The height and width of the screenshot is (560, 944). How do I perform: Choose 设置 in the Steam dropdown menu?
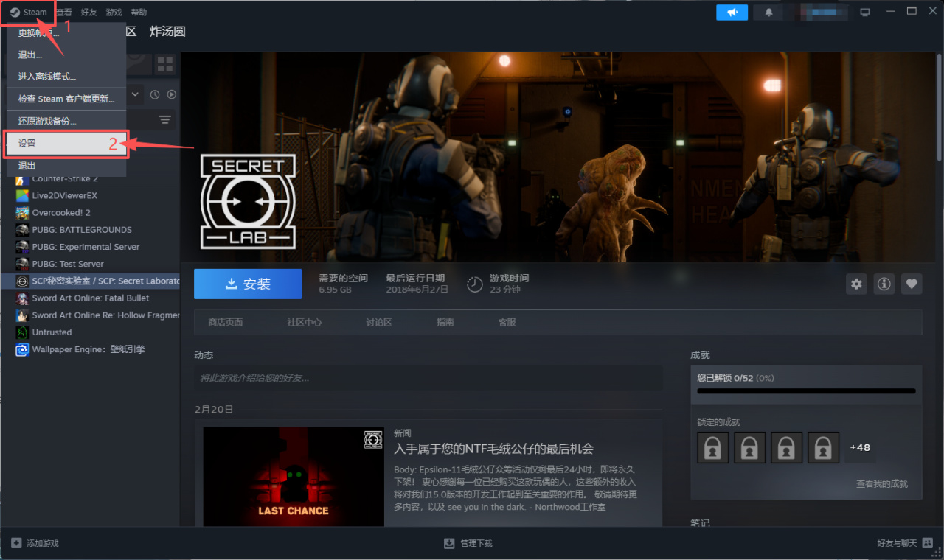coord(66,144)
